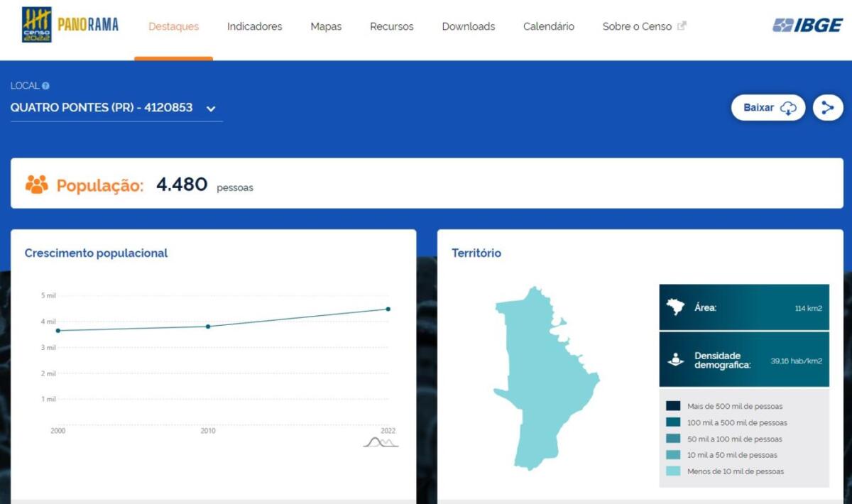Click the Mais de 500 mil legend swatch
Viewport: 852px width, 504px height.
pyautogui.click(x=673, y=406)
